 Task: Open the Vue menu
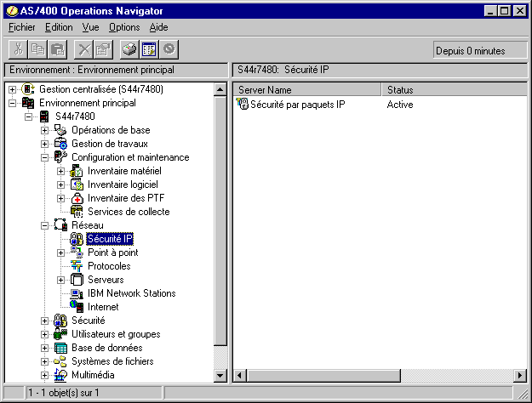pos(90,27)
